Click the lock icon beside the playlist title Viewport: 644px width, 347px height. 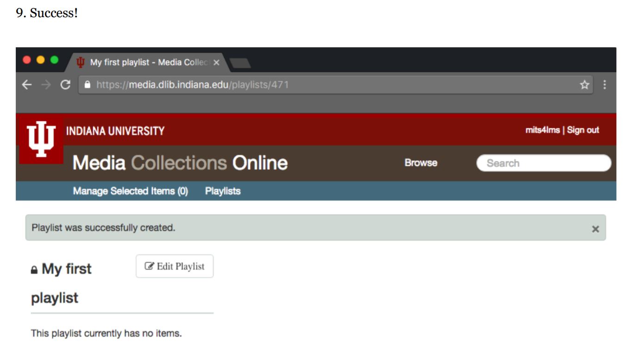tap(33, 269)
